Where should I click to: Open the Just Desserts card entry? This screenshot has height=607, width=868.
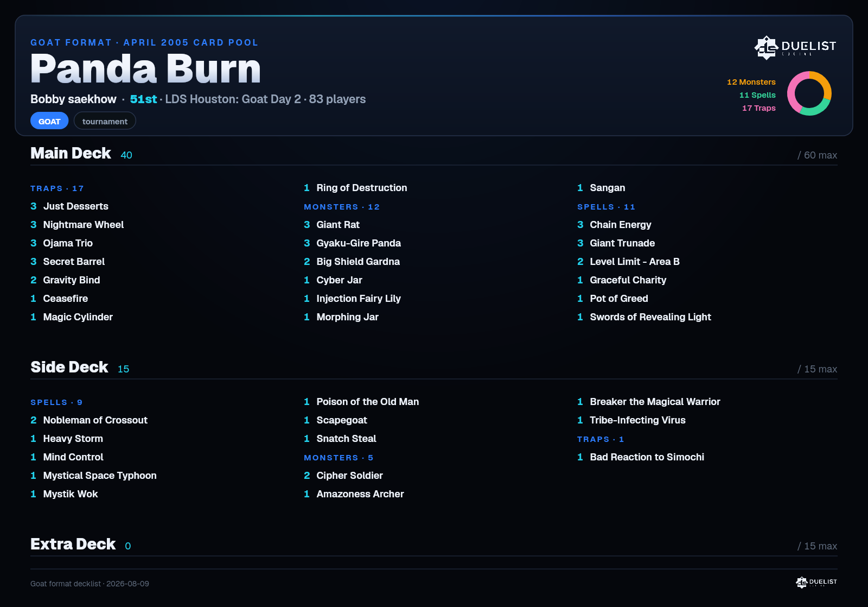point(69,206)
